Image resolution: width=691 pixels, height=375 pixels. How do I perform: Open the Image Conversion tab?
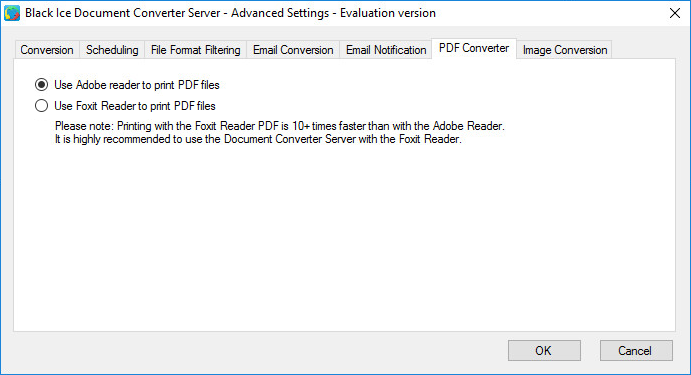565,50
